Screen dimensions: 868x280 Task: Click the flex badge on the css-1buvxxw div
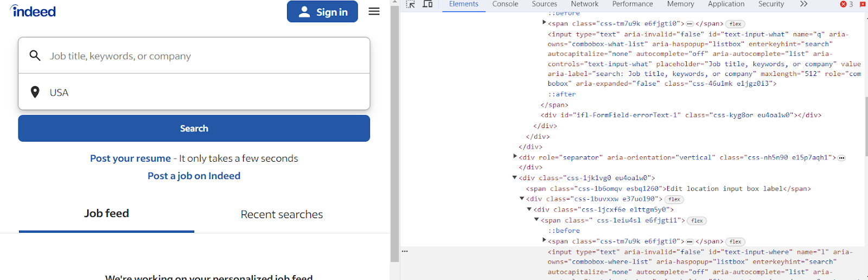coord(674,199)
